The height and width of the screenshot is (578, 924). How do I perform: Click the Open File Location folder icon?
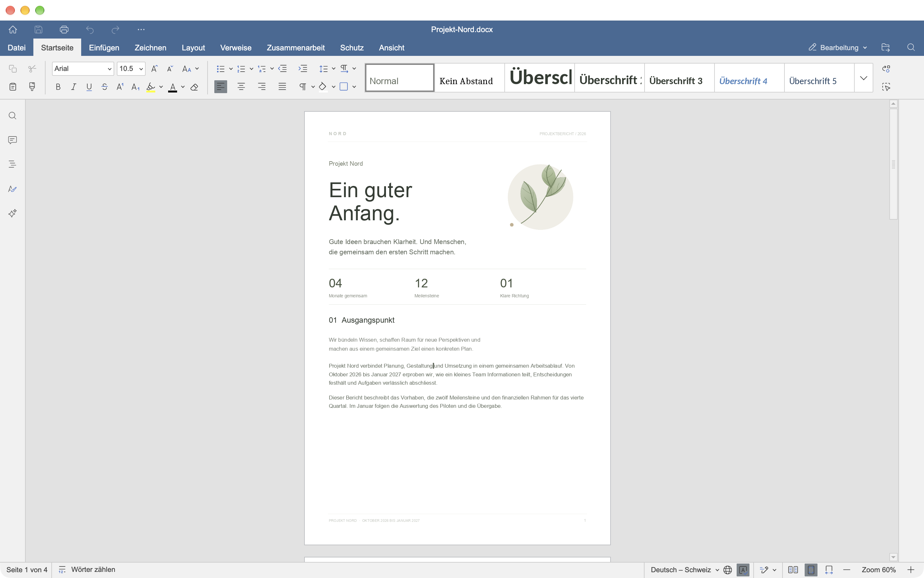click(886, 48)
